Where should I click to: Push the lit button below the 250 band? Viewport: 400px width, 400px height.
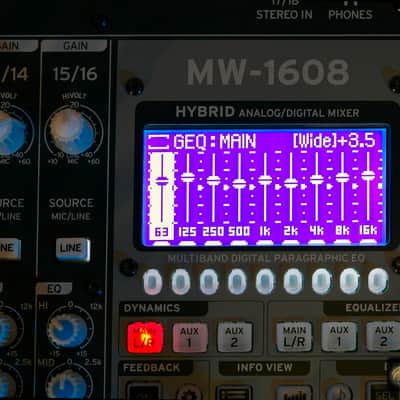click(209, 282)
